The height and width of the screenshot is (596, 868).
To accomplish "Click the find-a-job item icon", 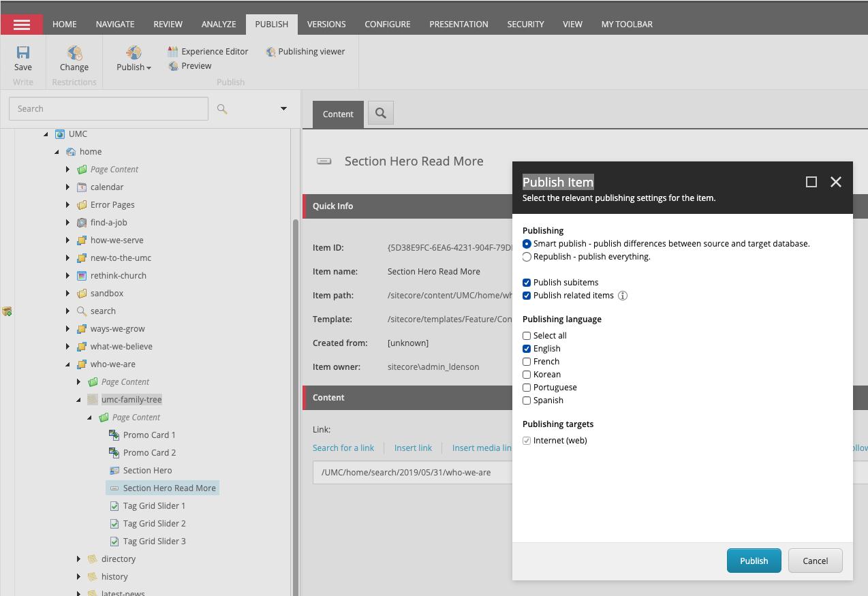I will [82, 223].
